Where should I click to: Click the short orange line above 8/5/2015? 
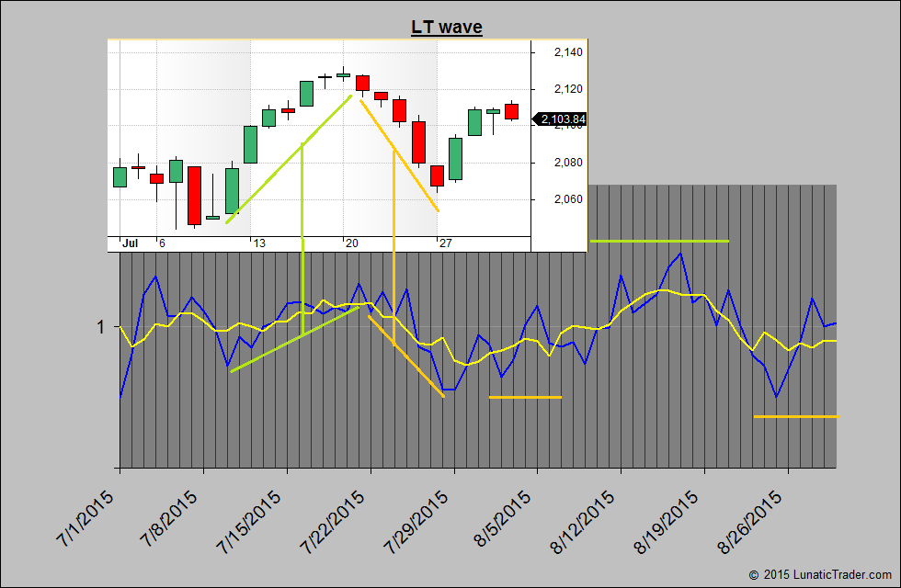(525, 397)
